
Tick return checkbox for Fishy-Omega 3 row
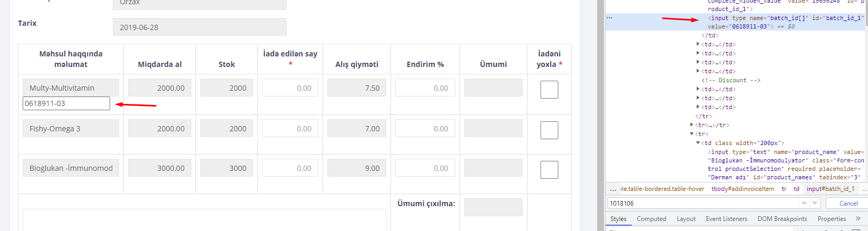point(549,130)
